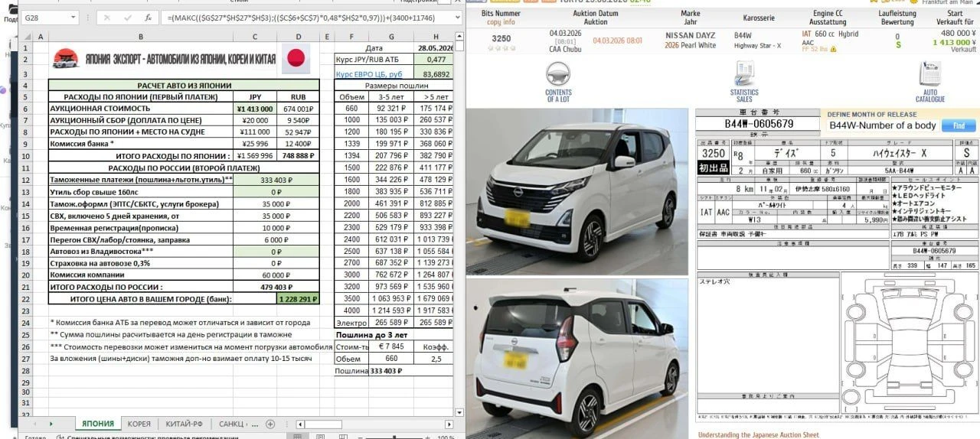Open Understanding the Japanese Auction Sheet link

pos(758,434)
